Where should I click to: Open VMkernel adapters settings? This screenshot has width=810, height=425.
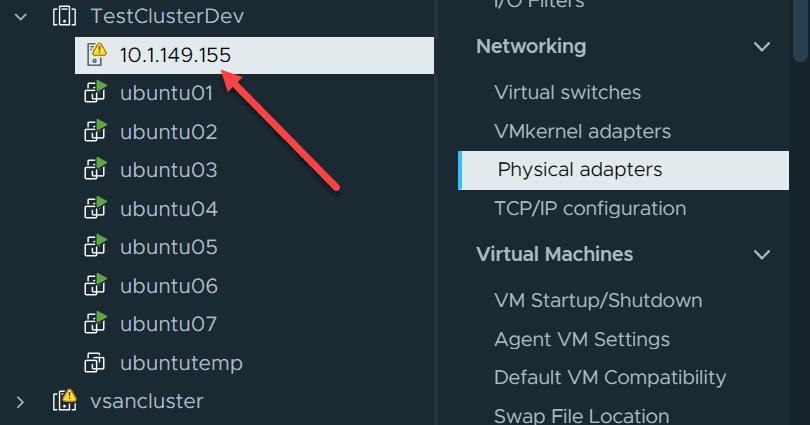tap(582, 131)
